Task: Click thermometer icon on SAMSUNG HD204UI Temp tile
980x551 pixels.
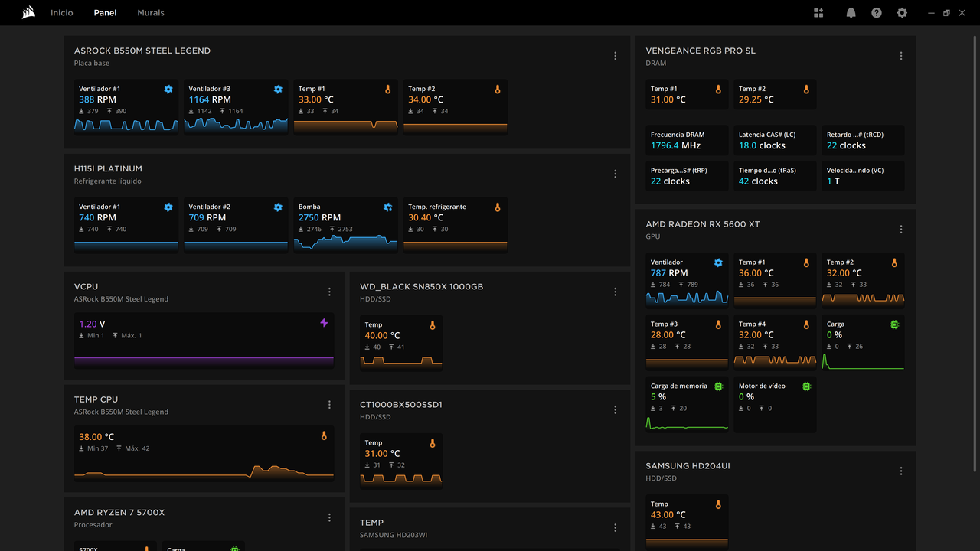Action: (x=718, y=504)
